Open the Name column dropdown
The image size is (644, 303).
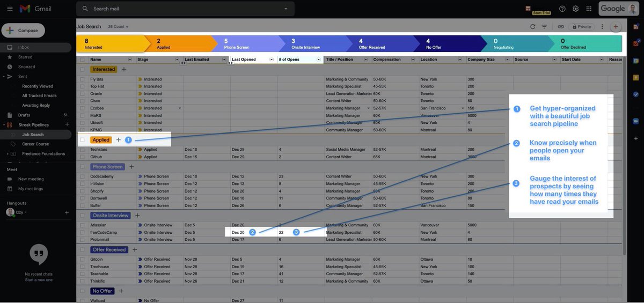[130, 60]
